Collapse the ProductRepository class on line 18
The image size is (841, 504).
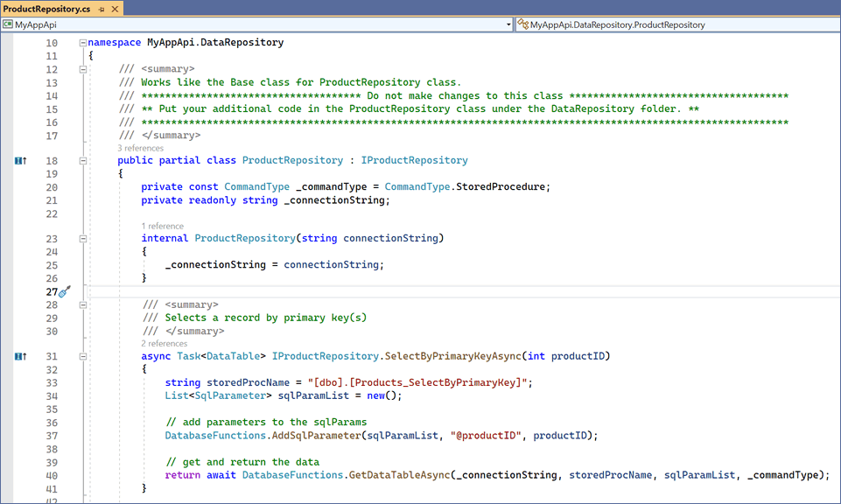tap(83, 160)
